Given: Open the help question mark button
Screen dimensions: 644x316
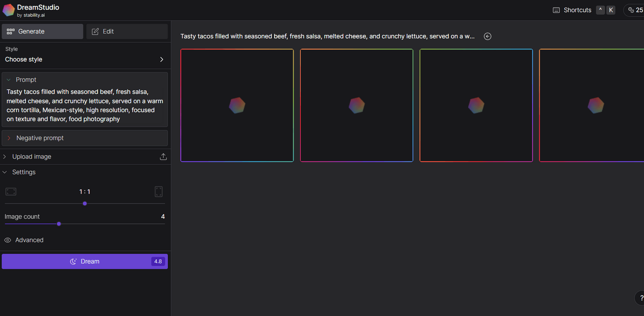Looking at the screenshot, I should tap(641, 298).
